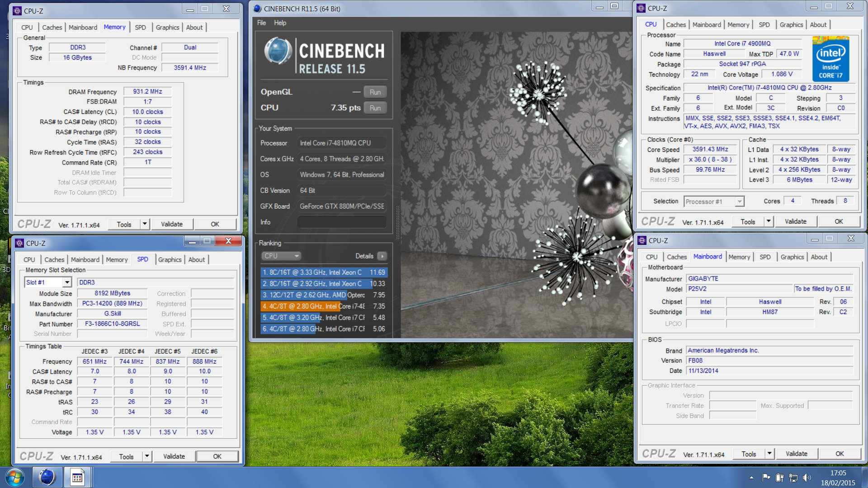Click the DRAM Frequency value 931.2 MHz
The height and width of the screenshot is (488, 868).
pyautogui.click(x=147, y=92)
